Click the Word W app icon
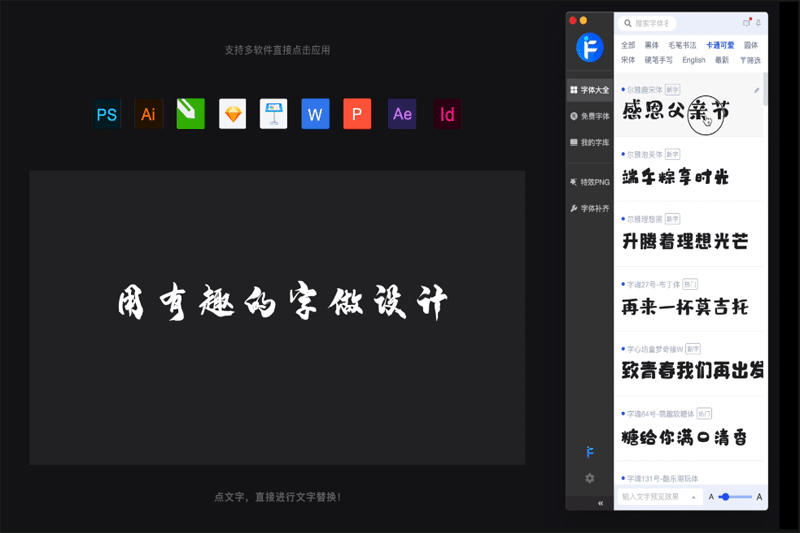The width and height of the screenshot is (800, 533). point(315,114)
